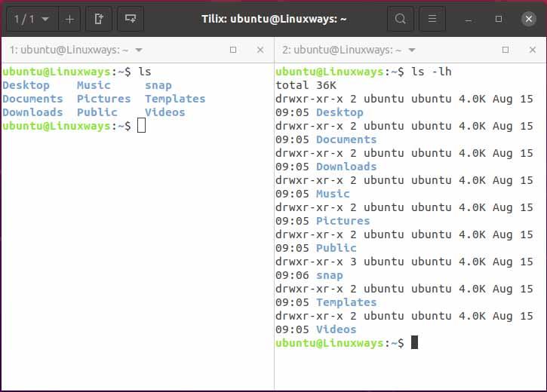Close the Tilix window
Viewport: 547px width, 392px height.
click(x=528, y=19)
